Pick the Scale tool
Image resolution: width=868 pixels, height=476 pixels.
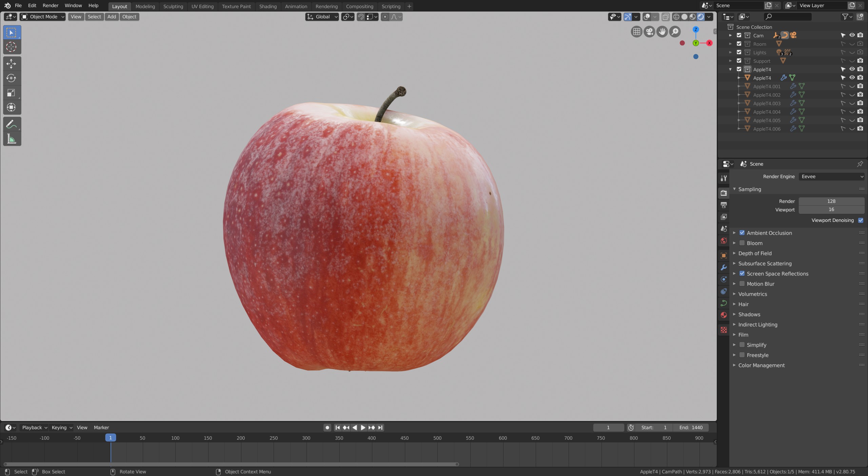tap(12, 93)
